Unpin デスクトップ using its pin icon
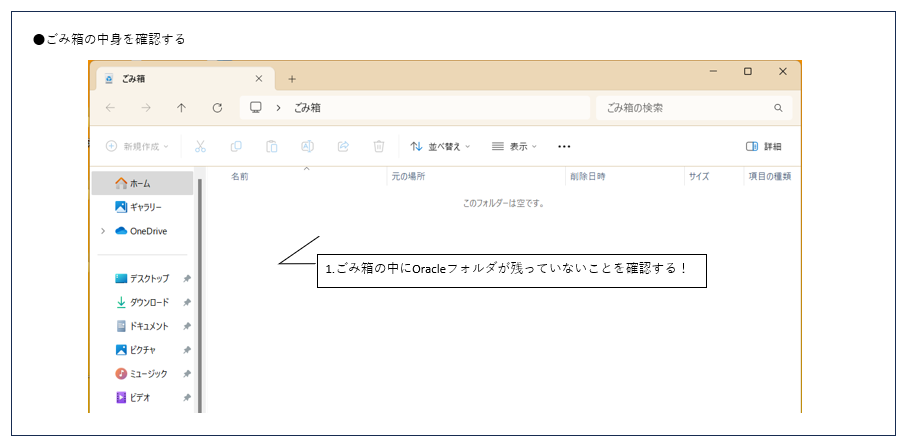The width and height of the screenshot is (906, 448). 187,279
